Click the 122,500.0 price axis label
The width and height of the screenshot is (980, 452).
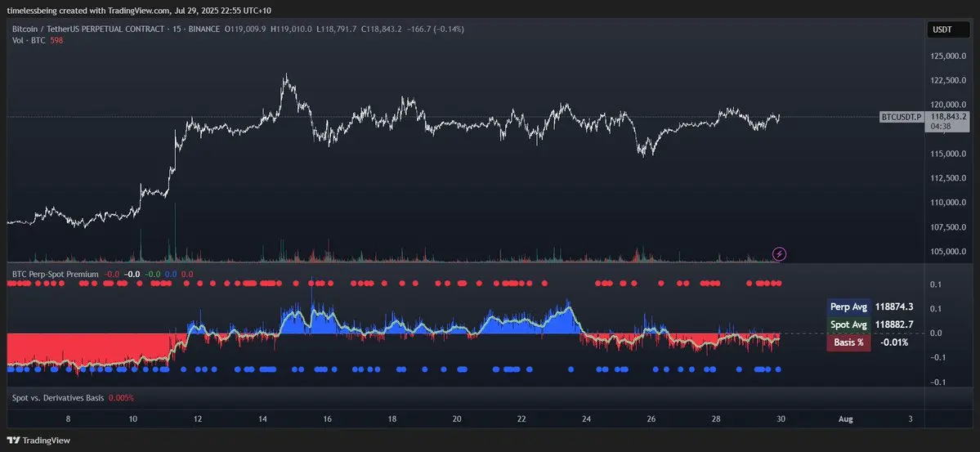(950, 81)
